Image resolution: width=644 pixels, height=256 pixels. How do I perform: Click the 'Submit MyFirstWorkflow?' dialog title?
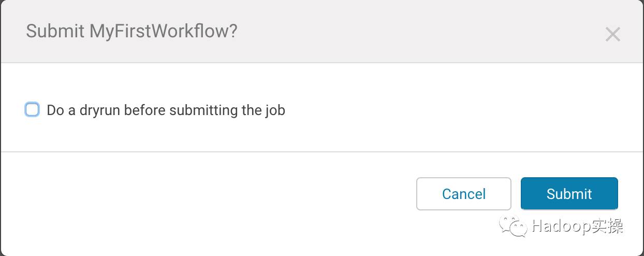[x=131, y=31]
